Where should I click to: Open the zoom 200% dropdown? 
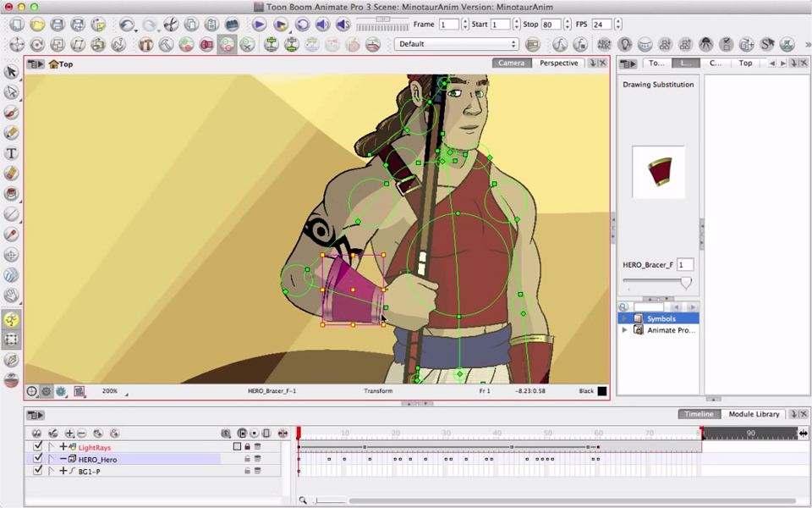pyautogui.click(x=126, y=394)
